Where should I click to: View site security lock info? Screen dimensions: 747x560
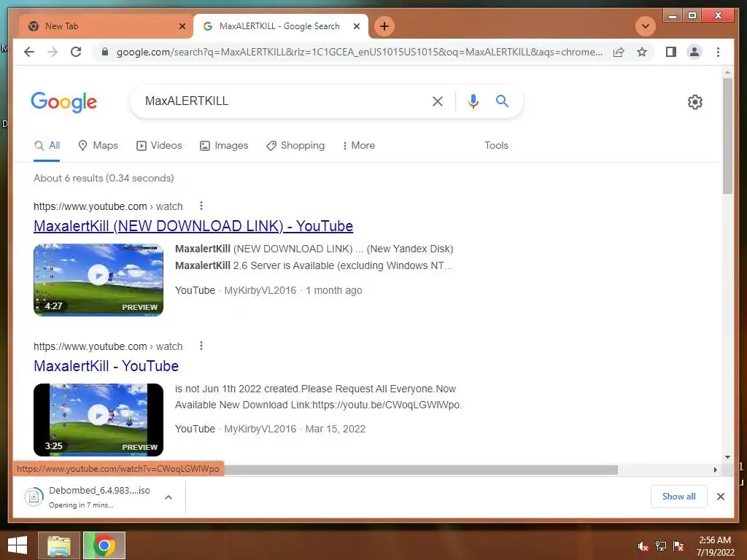pyautogui.click(x=105, y=52)
